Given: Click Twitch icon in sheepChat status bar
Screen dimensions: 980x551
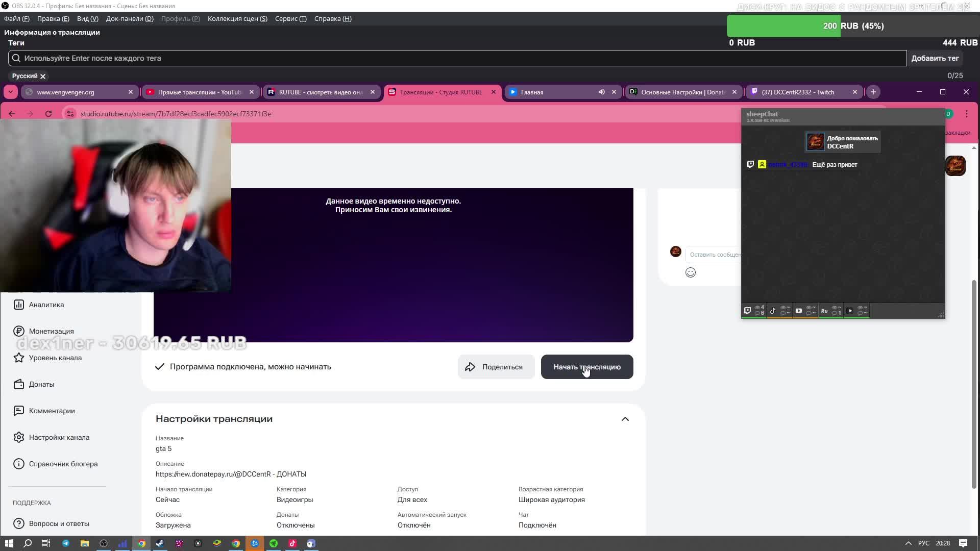Looking at the screenshot, I should tap(747, 311).
